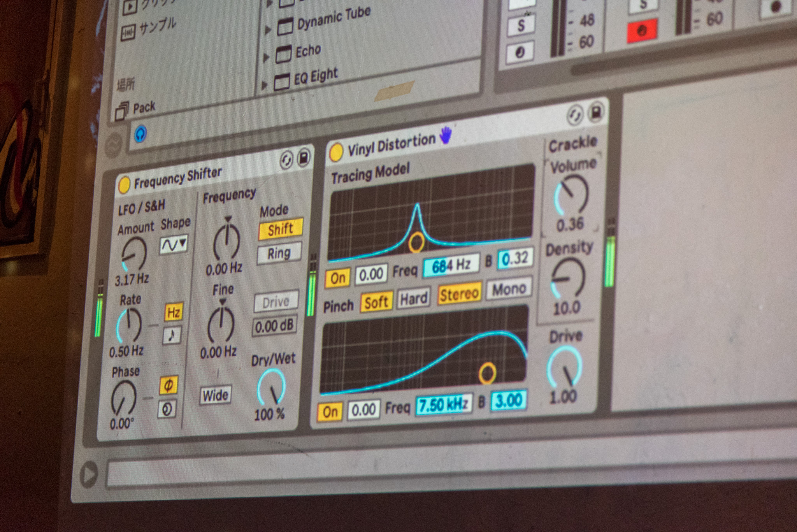Screen dimensions: 797x532
Task: Click LFO Amount knob
Action: click(x=134, y=254)
